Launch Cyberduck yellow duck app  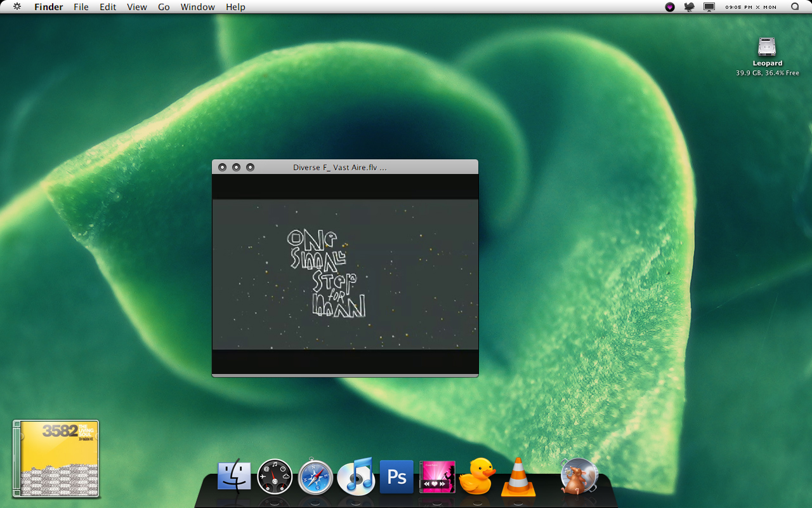click(x=477, y=476)
